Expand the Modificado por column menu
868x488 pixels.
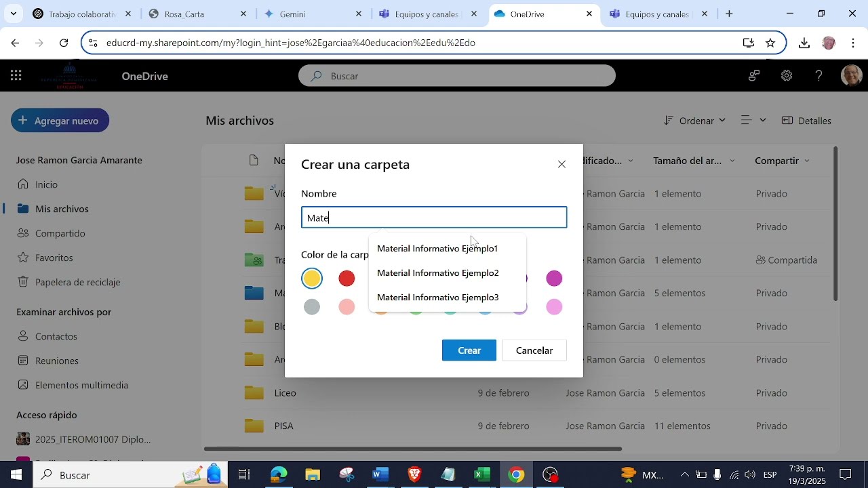tap(631, 161)
